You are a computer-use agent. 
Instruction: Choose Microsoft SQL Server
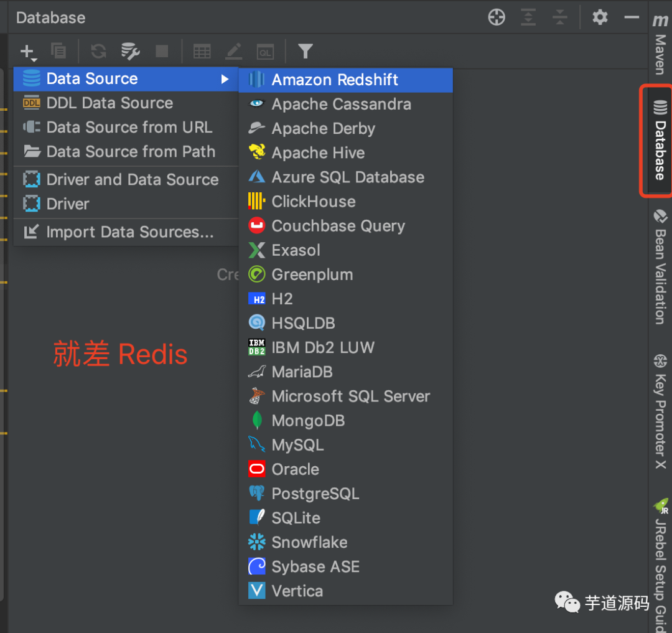[x=345, y=396]
